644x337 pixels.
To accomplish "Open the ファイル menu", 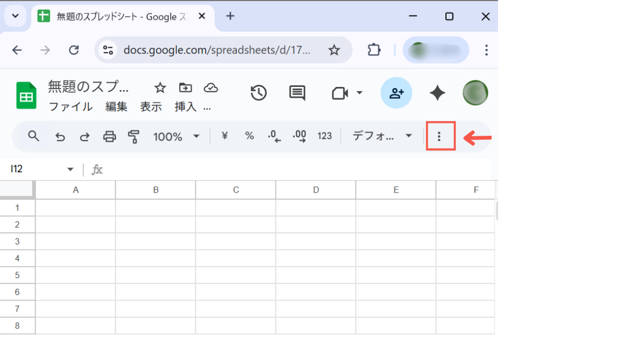I will pyautogui.click(x=70, y=107).
